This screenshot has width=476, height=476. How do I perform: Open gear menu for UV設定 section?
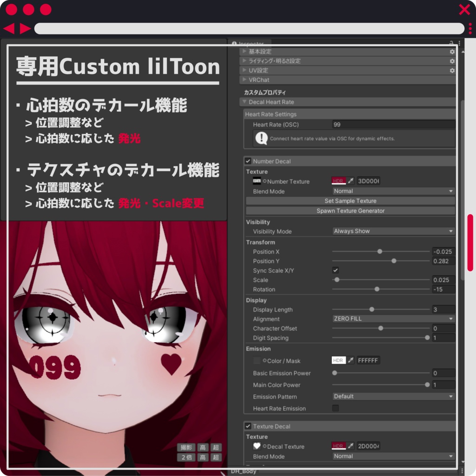click(x=452, y=71)
